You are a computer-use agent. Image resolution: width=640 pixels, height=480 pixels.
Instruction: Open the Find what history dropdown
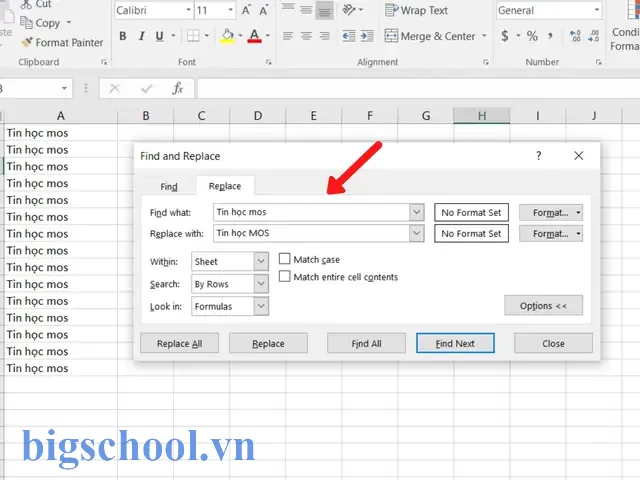(x=416, y=212)
